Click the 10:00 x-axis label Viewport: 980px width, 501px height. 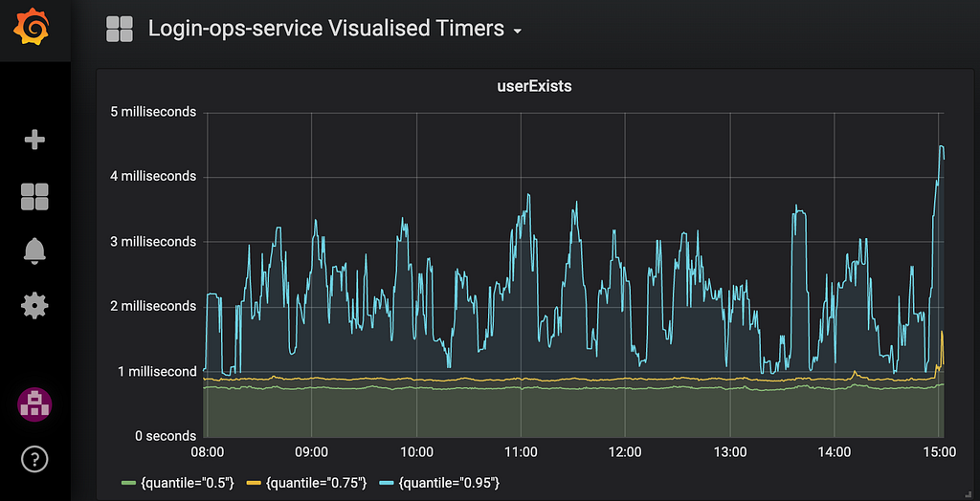tap(416, 451)
